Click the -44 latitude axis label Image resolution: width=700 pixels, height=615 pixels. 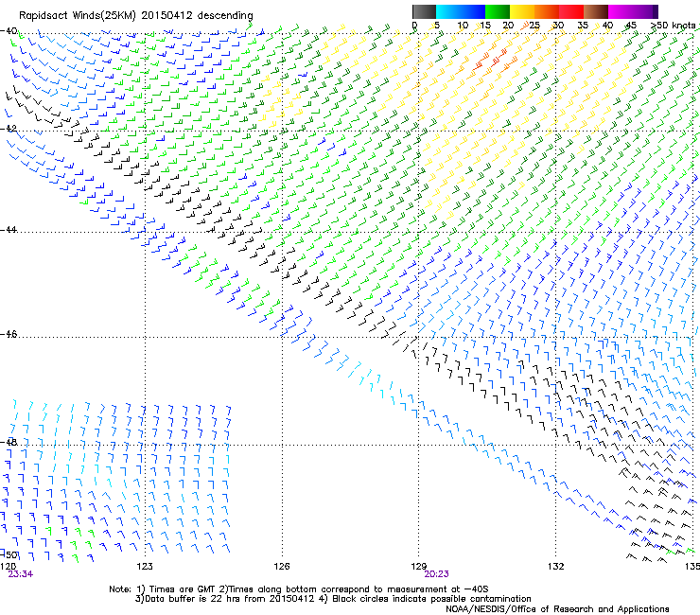(x=9, y=229)
